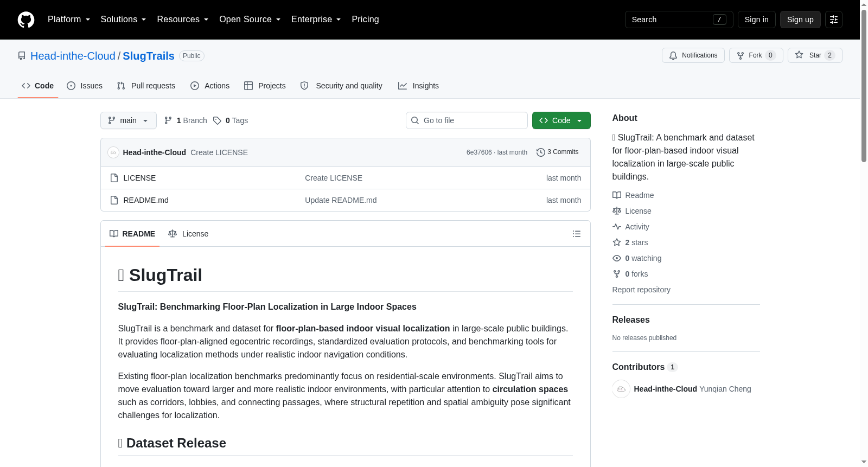Select the LICENSE file icon
The image size is (868, 467).
(x=114, y=178)
